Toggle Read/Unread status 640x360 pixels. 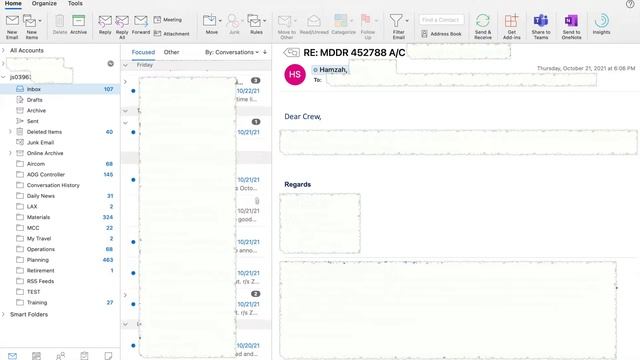[314, 24]
